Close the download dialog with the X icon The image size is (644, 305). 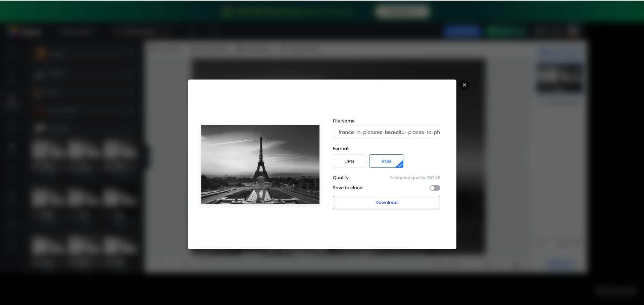pos(464,85)
